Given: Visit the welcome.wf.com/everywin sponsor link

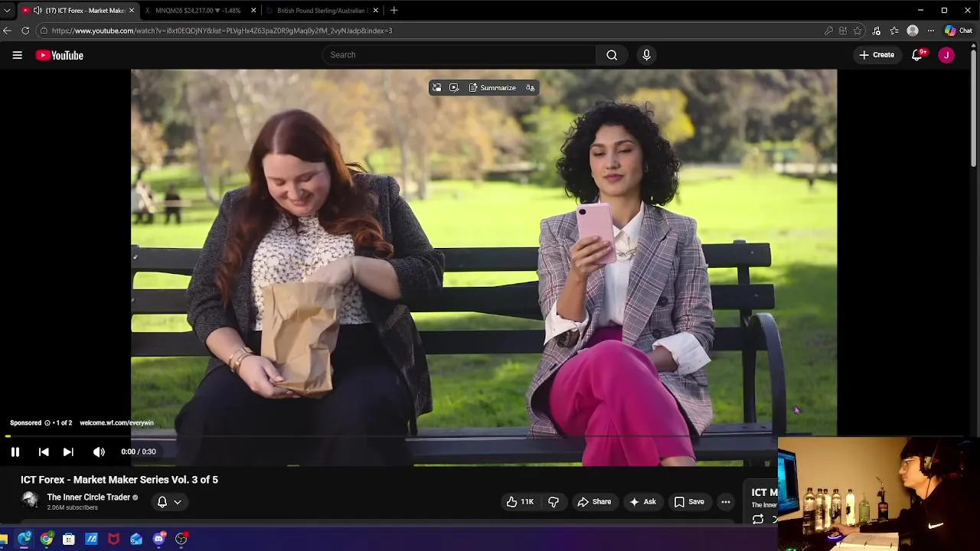Looking at the screenshot, I should click(x=116, y=423).
